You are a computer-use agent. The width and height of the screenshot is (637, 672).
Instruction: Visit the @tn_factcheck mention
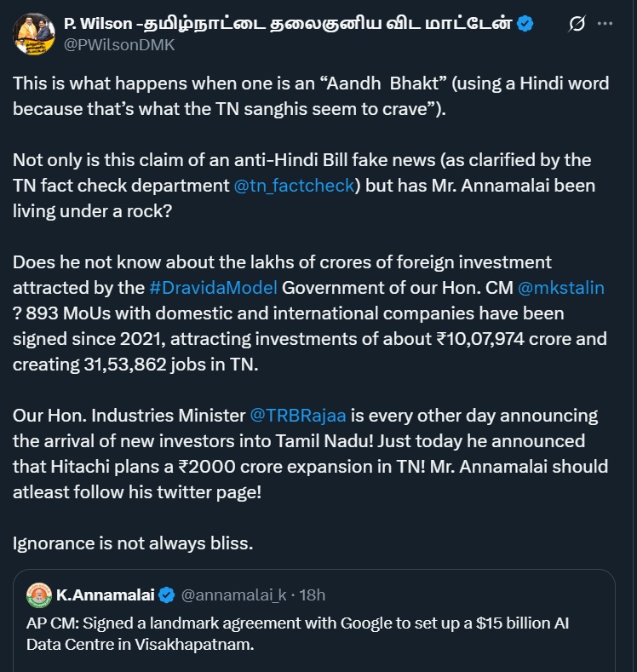[x=294, y=185]
